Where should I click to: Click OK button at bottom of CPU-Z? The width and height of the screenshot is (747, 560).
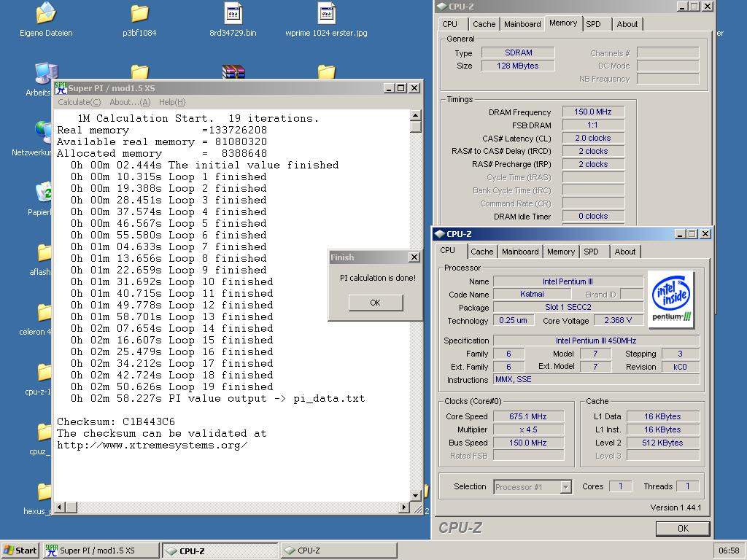click(683, 528)
